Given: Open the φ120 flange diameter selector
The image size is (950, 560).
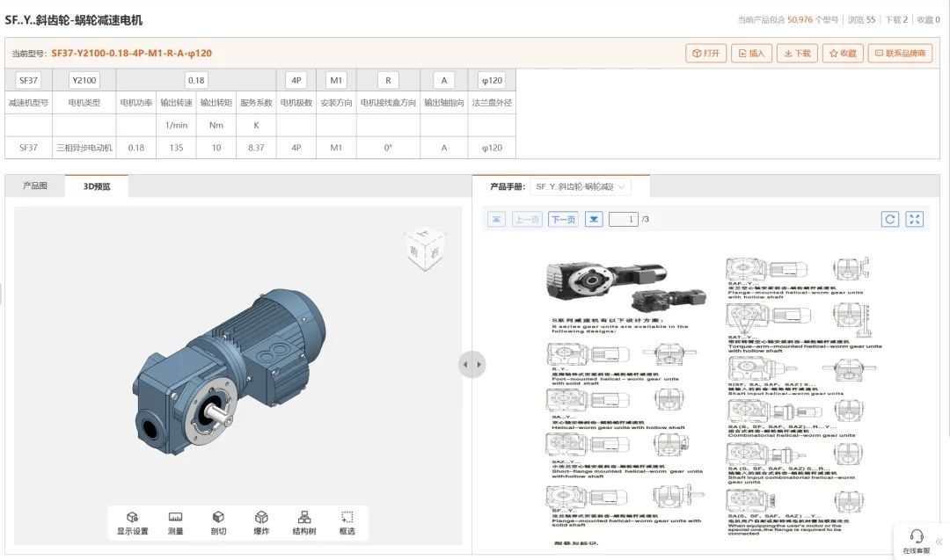Looking at the screenshot, I should click(x=492, y=80).
